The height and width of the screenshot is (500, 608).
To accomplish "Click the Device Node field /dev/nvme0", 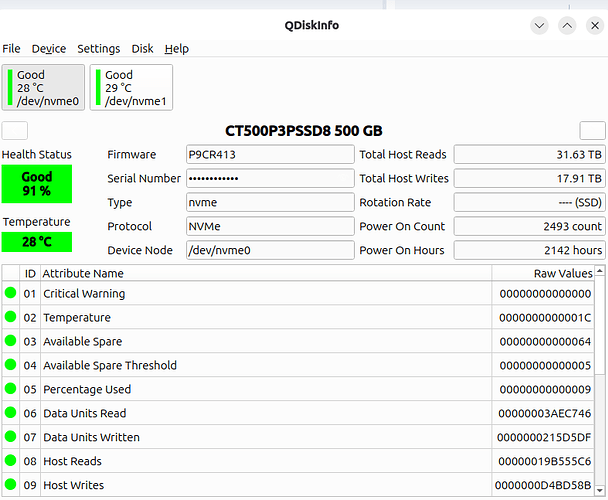I will (x=270, y=250).
